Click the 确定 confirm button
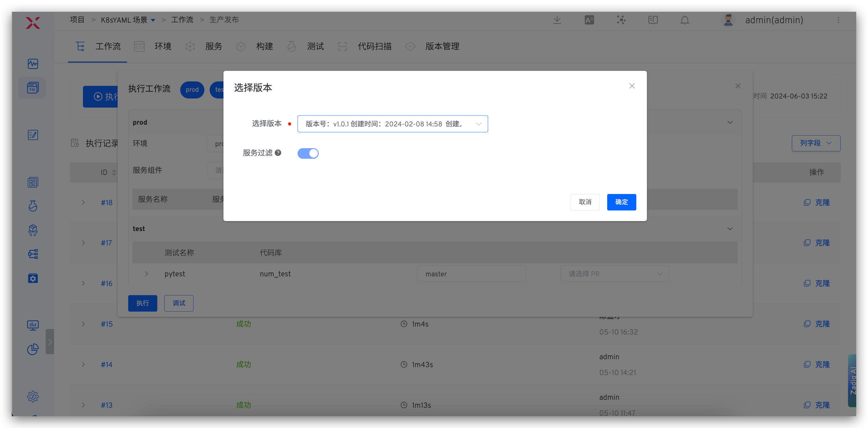Screen dimensions: 868x428 [x=621, y=202]
